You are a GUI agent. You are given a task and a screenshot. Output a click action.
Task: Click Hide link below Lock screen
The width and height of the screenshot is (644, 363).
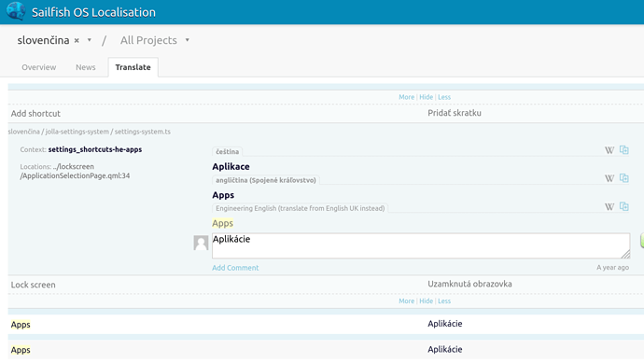click(426, 301)
